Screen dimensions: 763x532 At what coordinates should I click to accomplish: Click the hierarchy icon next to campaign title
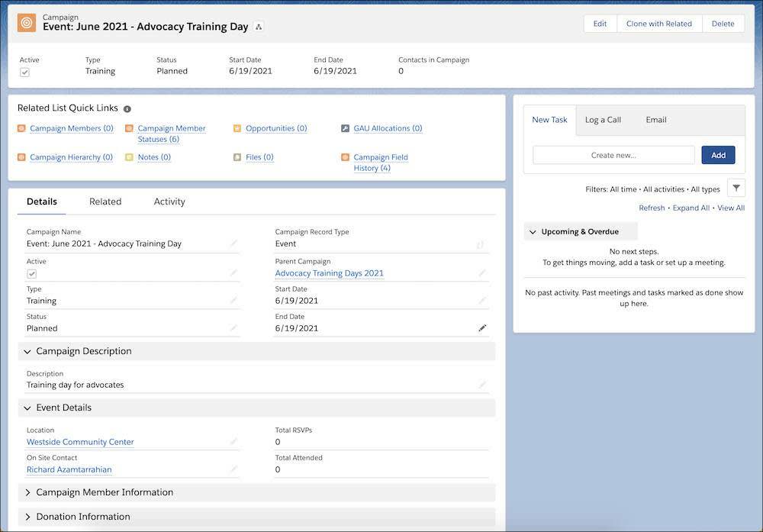pyautogui.click(x=257, y=25)
